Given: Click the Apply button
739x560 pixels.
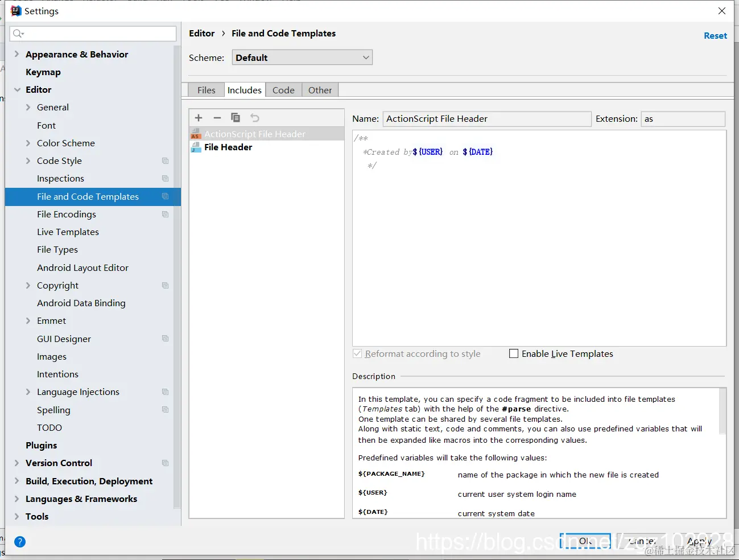Looking at the screenshot, I should (700, 541).
